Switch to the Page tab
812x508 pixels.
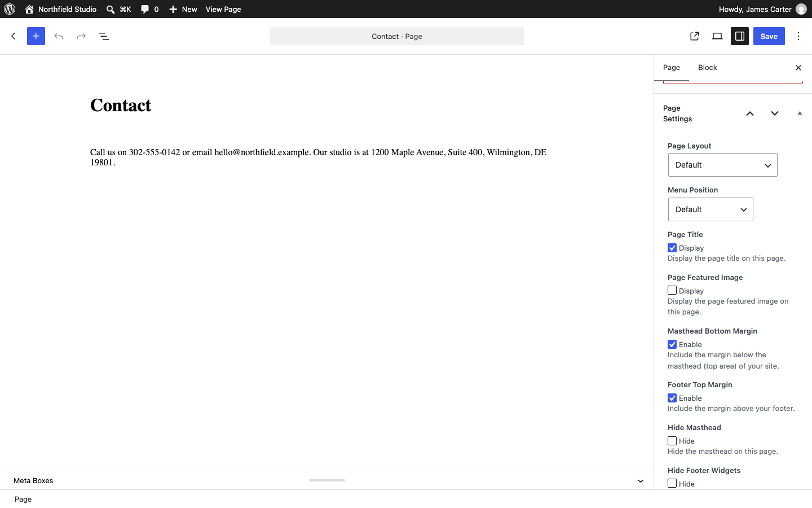pyautogui.click(x=672, y=68)
